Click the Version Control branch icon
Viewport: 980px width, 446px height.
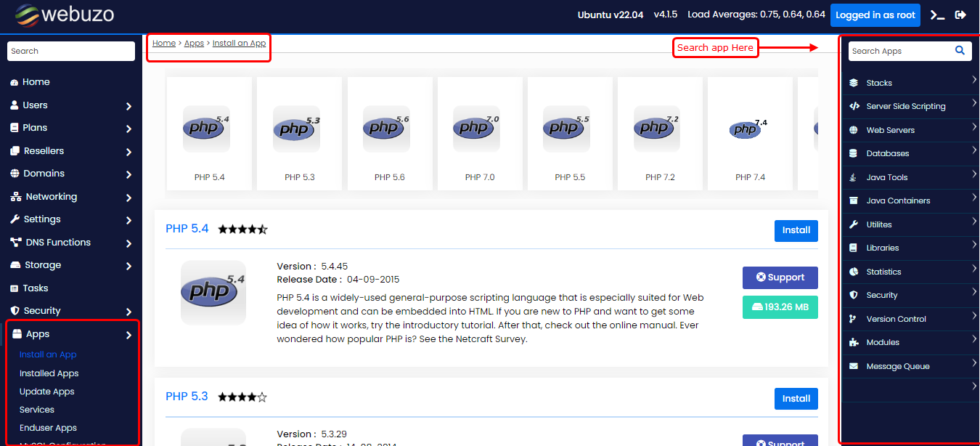854,319
